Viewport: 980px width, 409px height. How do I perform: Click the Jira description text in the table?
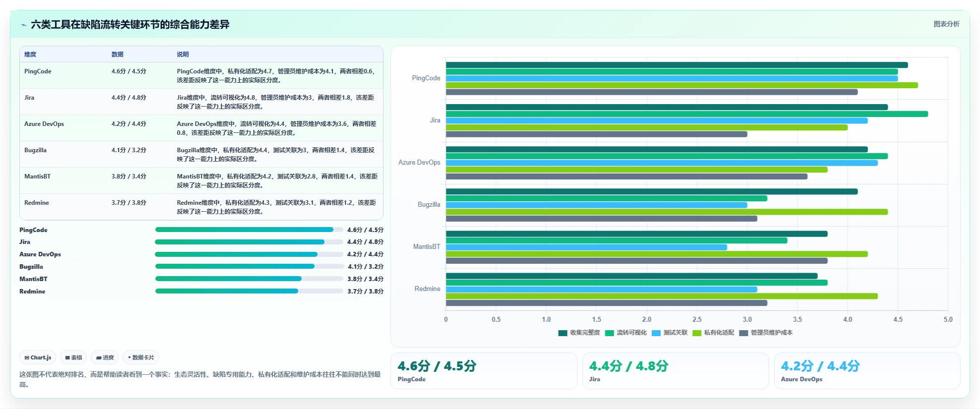[x=276, y=102]
